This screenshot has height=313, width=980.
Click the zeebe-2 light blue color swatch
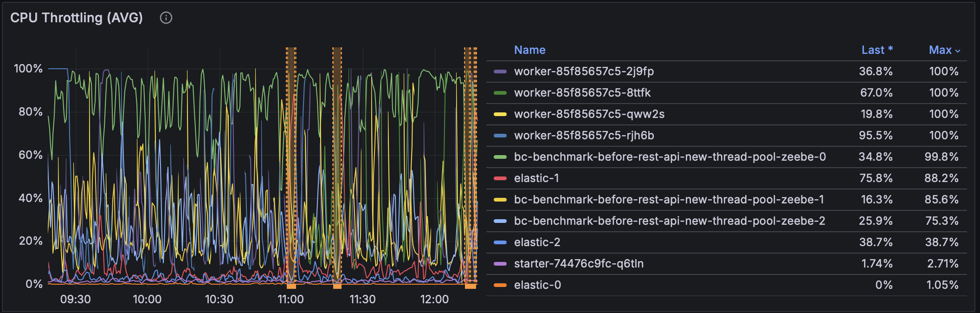click(500, 221)
